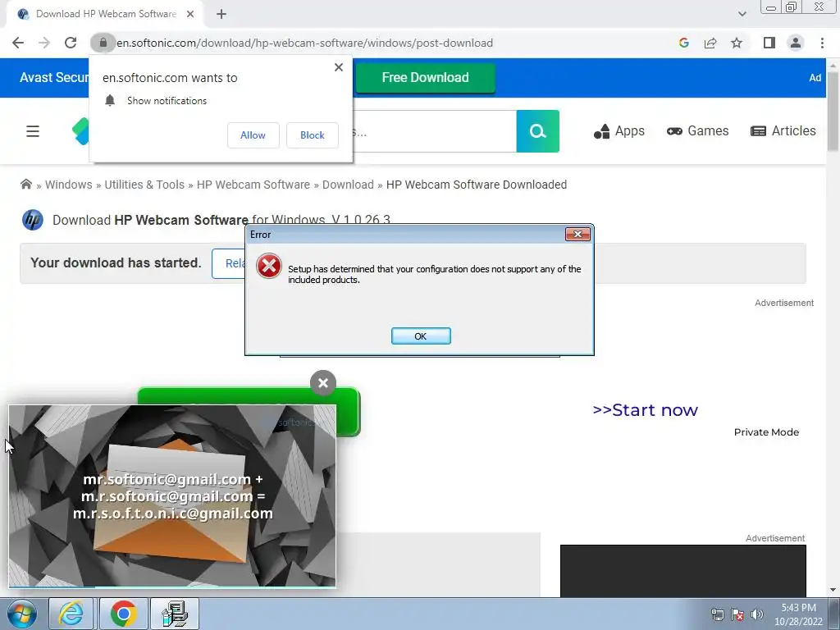Viewport: 840px width, 630px height.
Task: Click the Your download has started message
Action: click(116, 263)
